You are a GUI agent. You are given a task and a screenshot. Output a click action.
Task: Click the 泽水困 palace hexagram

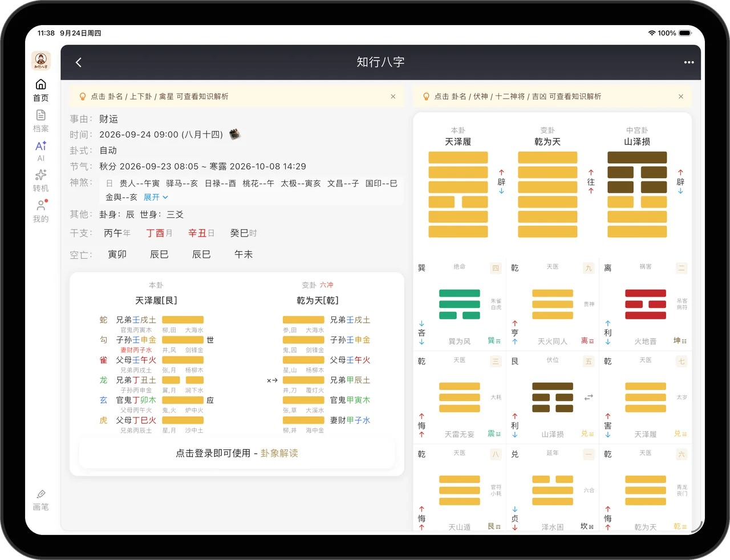(553, 490)
